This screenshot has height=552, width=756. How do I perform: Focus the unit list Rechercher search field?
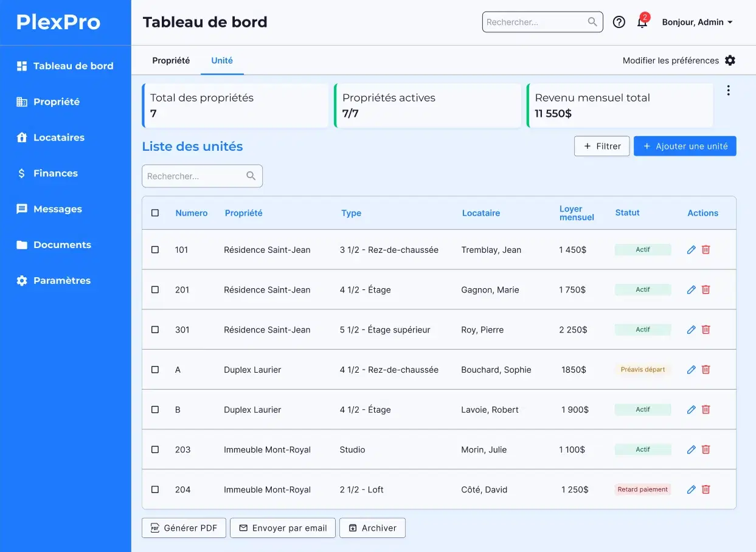(195, 176)
